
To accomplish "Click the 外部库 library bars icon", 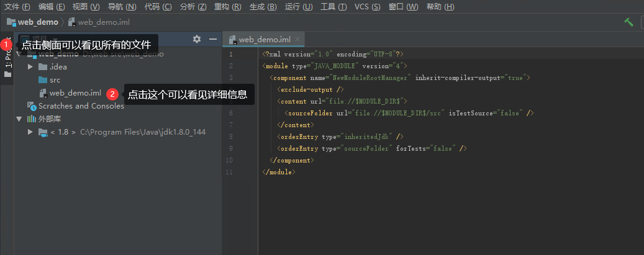I will (32, 119).
